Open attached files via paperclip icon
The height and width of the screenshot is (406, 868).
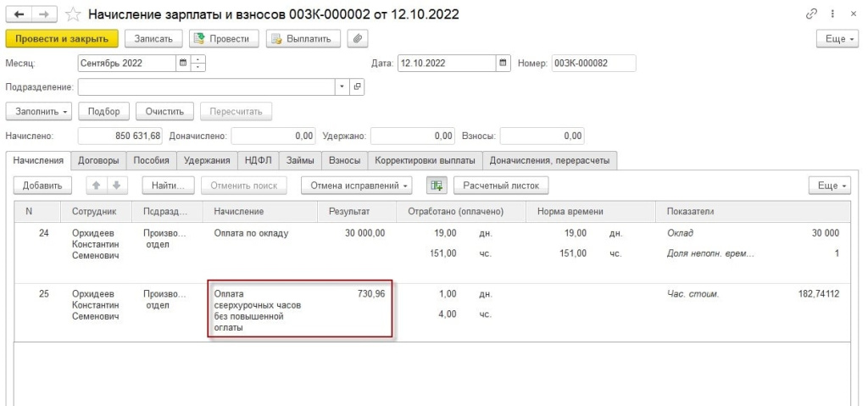coord(359,38)
